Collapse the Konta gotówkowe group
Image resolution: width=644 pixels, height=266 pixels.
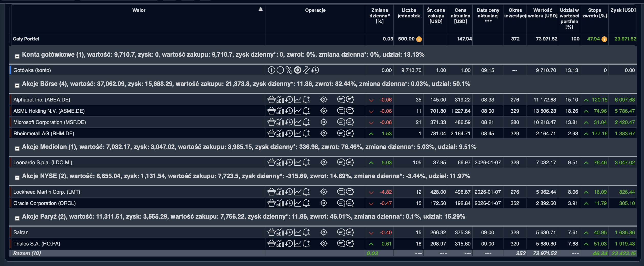(17, 56)
